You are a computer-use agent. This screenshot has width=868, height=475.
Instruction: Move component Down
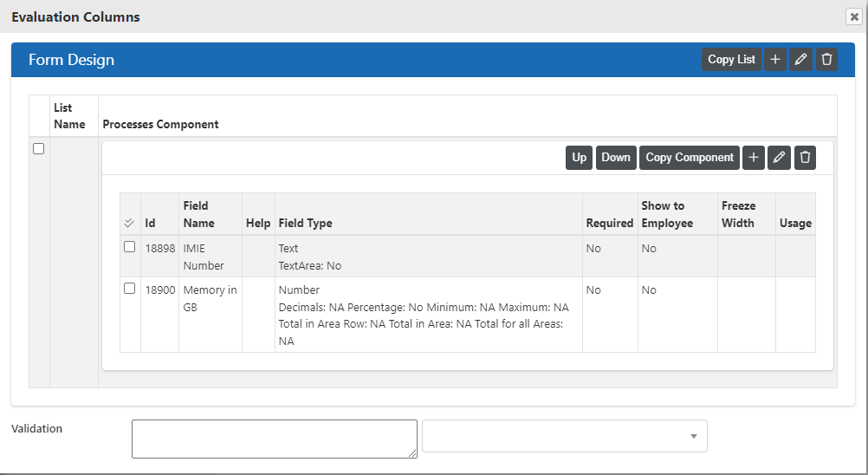tap(616, 157)
